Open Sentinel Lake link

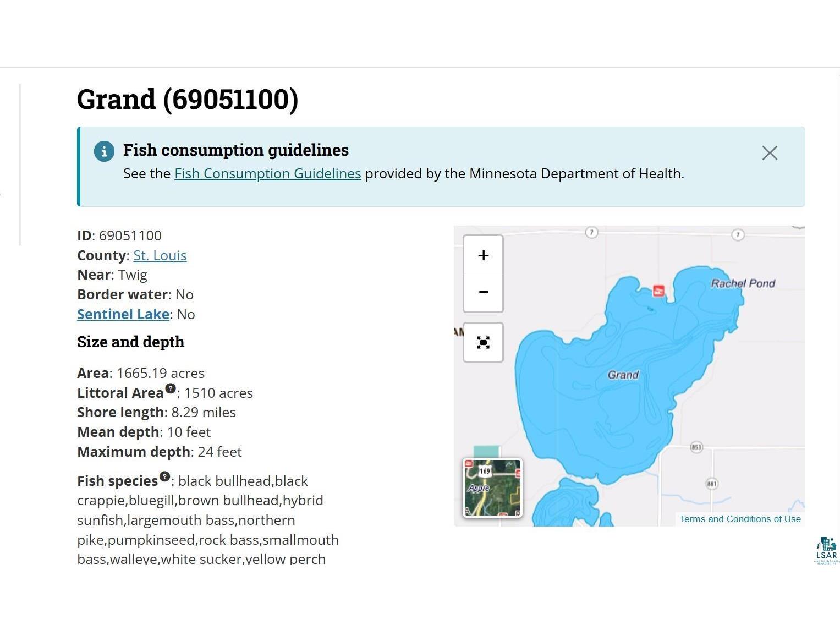coord(123,314)
